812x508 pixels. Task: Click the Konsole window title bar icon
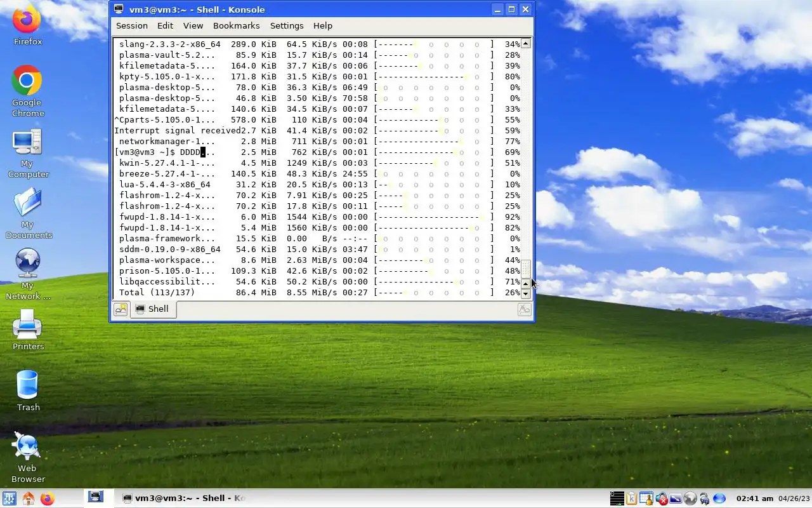(x=119, y=10)
